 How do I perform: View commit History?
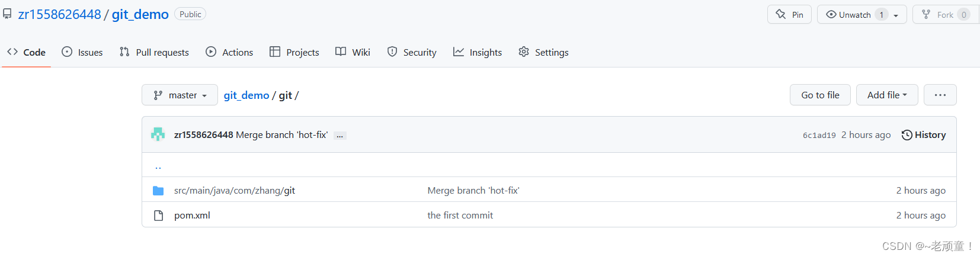(x=924, y=135)
